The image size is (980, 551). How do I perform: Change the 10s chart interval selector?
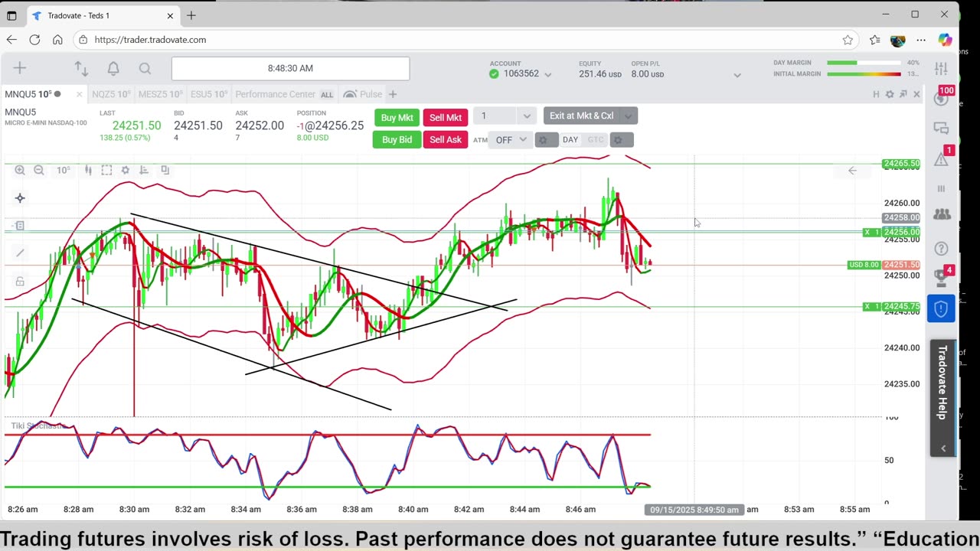tap(63, 170)
